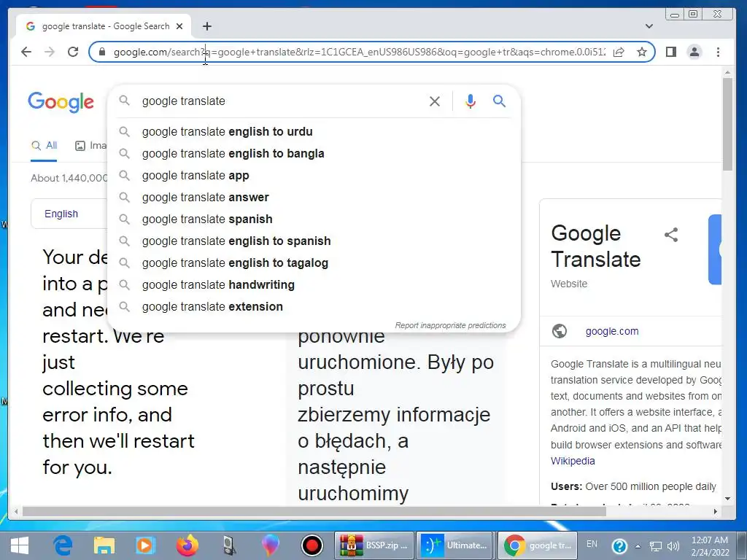
Task: Click the page's vertical scrollbar thumb
Action: click(727, 124)
